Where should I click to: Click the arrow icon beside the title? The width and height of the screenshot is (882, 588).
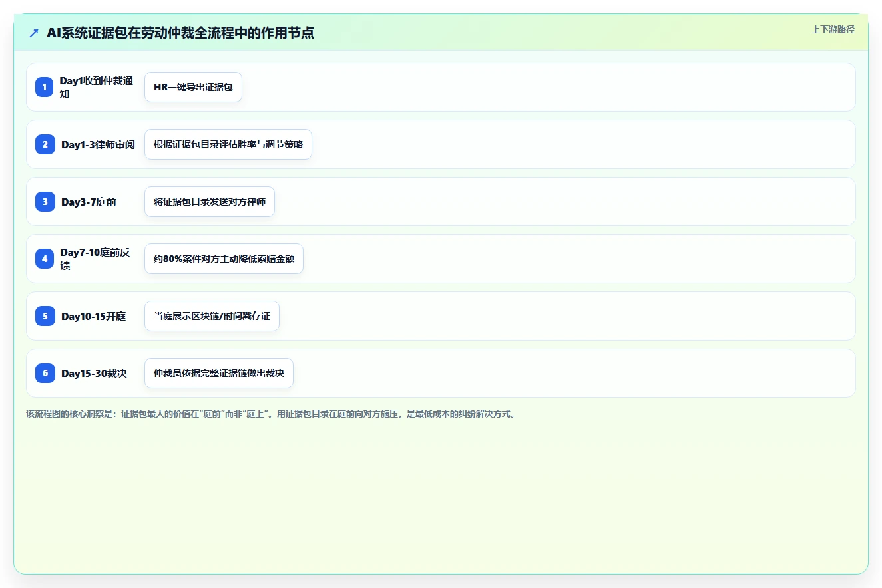pos(34,33)
